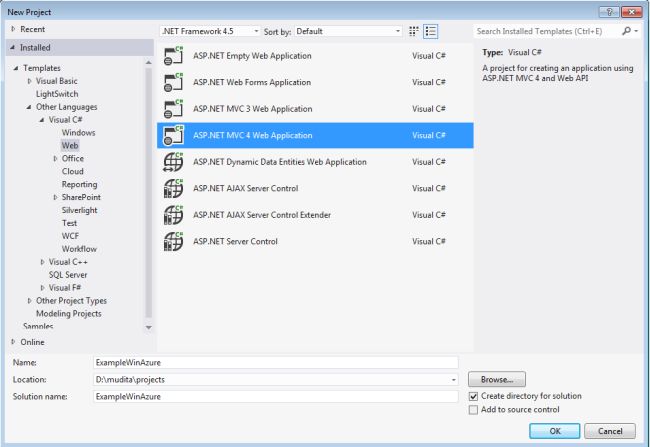Select the Web category
This screenshot has height=447, width=650.
70,146
